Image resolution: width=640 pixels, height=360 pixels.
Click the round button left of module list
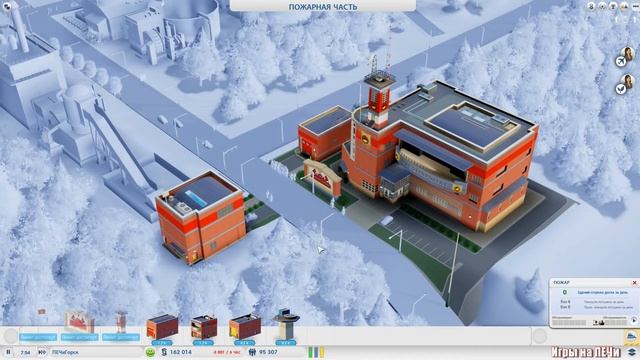point(11,336)
